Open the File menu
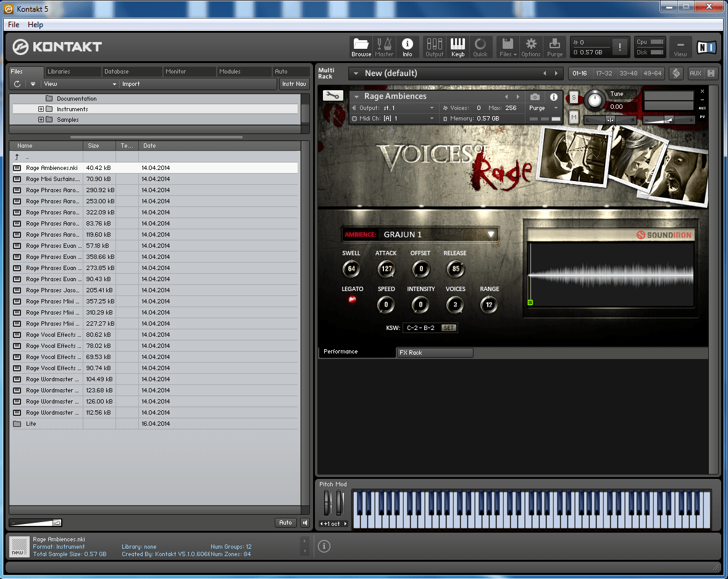728x579 pixels. [x=14, y=25]
